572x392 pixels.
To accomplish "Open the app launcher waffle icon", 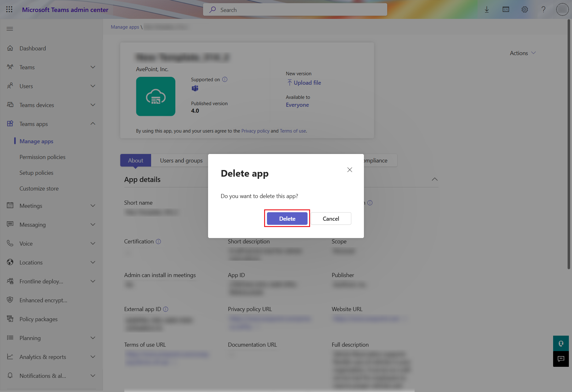I will coord(9,9).
